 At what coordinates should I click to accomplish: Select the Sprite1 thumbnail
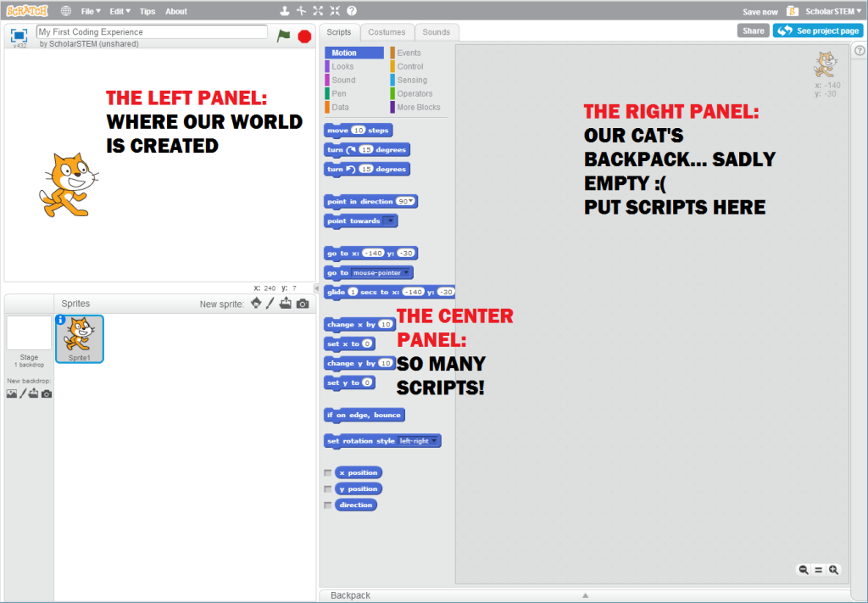pos(79,339)
